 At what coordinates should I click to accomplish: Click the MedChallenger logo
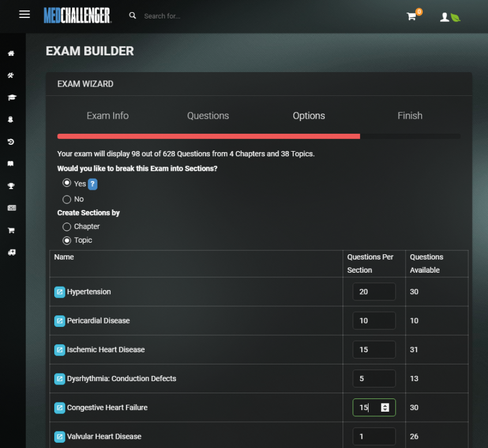[77, 16]
